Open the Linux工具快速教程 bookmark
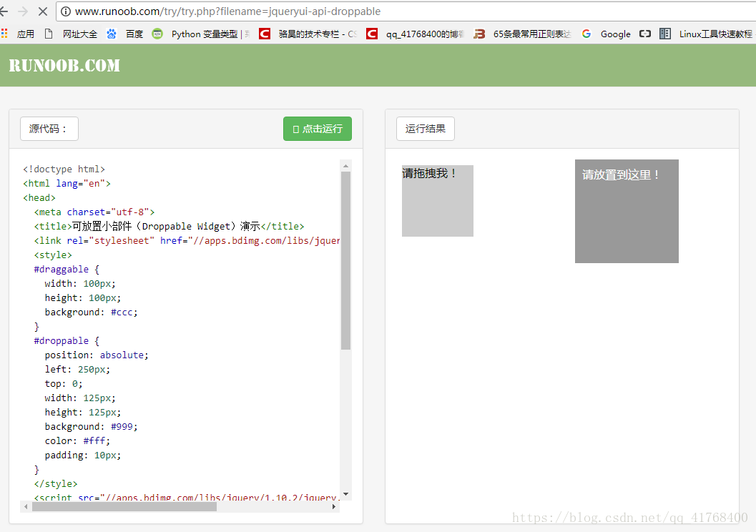Viewport: 756px width, 532px height. (x=707, y=34)
